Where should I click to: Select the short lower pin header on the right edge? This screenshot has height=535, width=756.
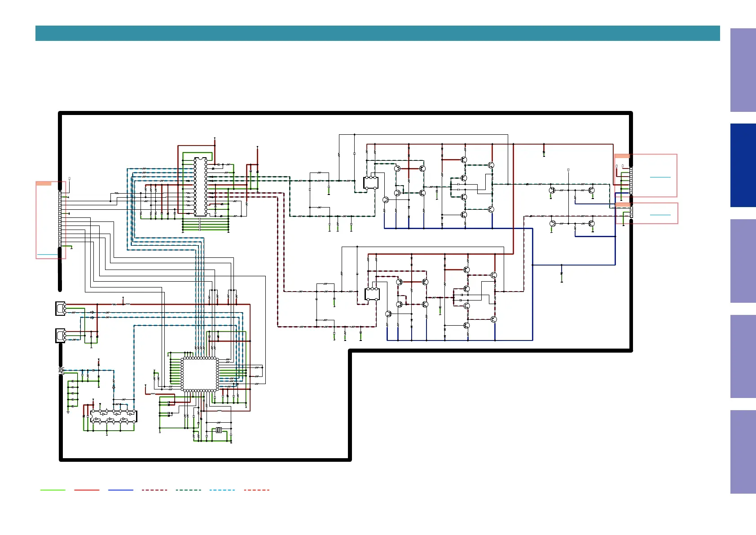click(x=631, y=212)
